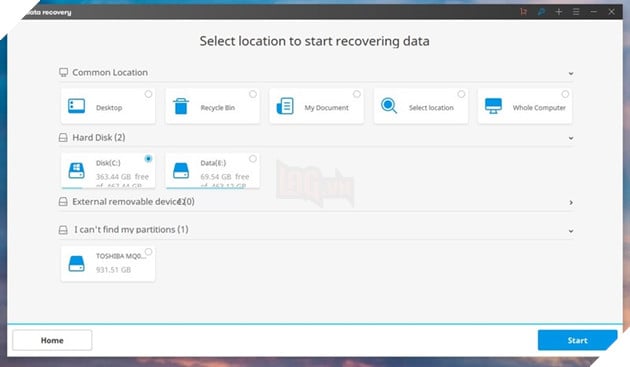Viewport: 630px width, 367px height.
Task: Select the Whole Computer radio button
Action: coord(565,94)
